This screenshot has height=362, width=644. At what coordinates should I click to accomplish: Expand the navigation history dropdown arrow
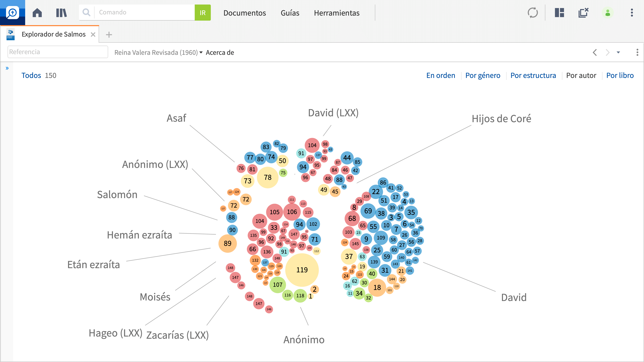click(618, 52)
